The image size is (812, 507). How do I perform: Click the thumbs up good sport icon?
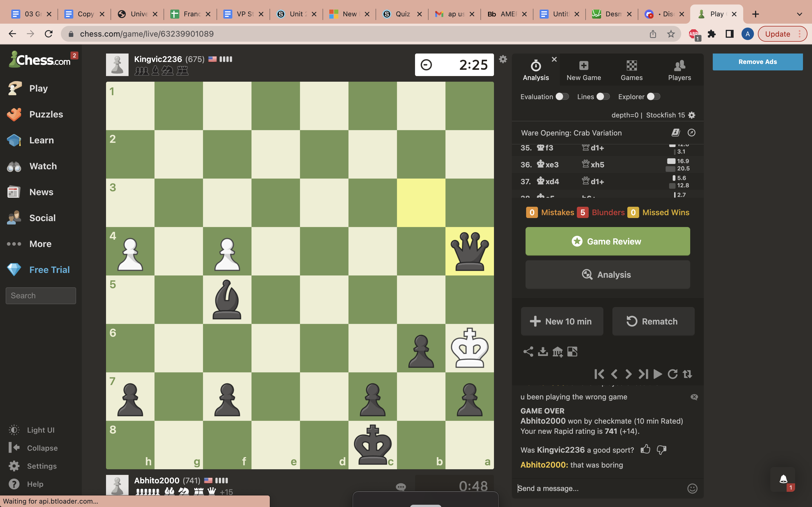(x=645, y=449)
